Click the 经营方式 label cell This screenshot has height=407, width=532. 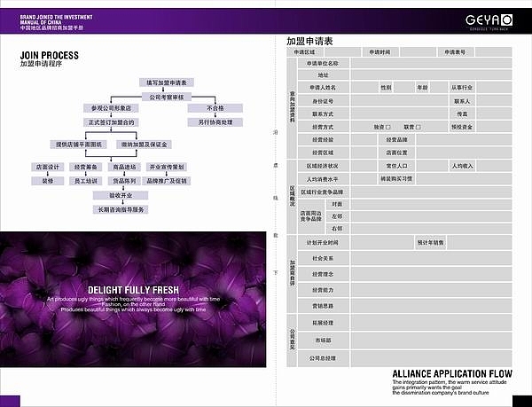tap(323, 127)
